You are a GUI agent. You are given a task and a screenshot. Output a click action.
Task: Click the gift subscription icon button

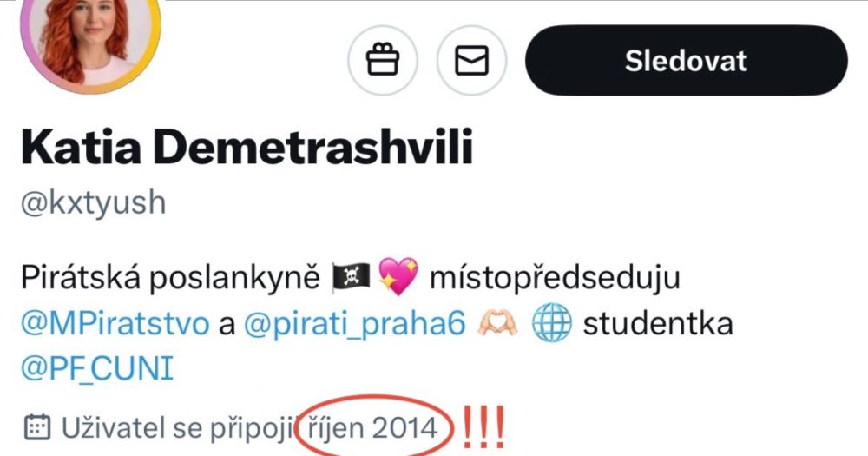(x=383, y=60)
